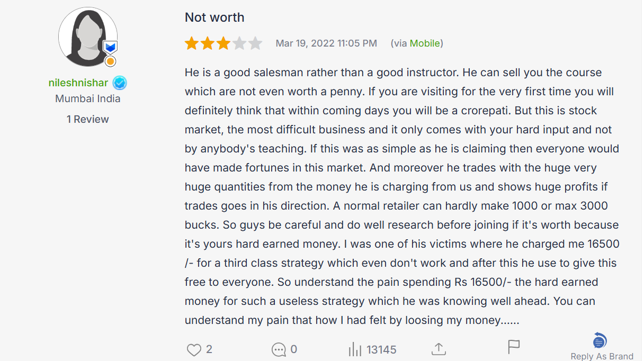Image resolution: width=644 pixels, height=361 pixels.
Task: Click the review title Not worth
Action: pyautogui.click(x=214, y=17)
